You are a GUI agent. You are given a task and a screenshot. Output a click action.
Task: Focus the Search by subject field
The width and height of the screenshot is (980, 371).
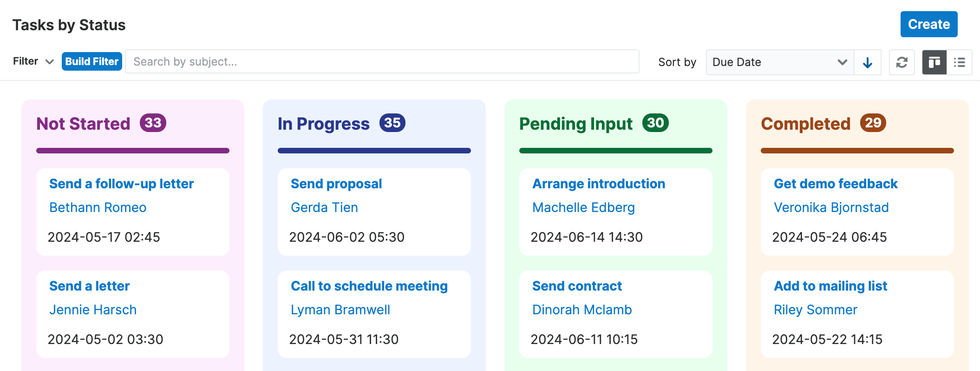pyautogui.click(x=382, y=61)
